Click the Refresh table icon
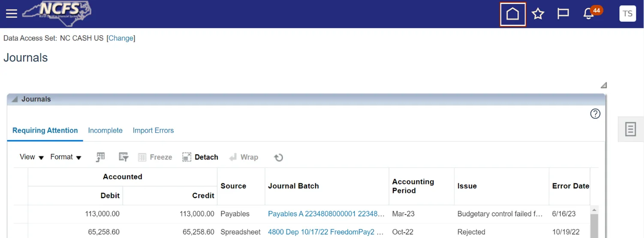The image size is (644, 238). click(x=278, y=157)
